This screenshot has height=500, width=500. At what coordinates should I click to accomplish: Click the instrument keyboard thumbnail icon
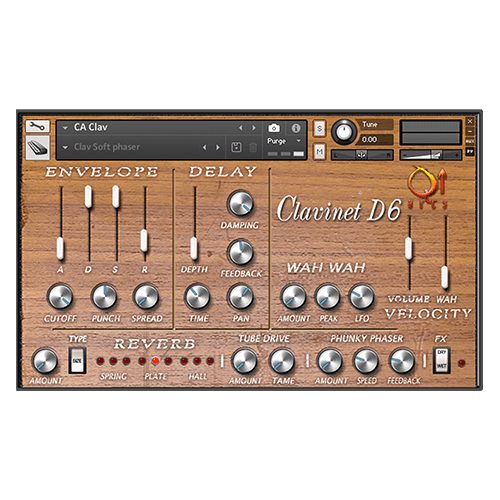[38, 147]
